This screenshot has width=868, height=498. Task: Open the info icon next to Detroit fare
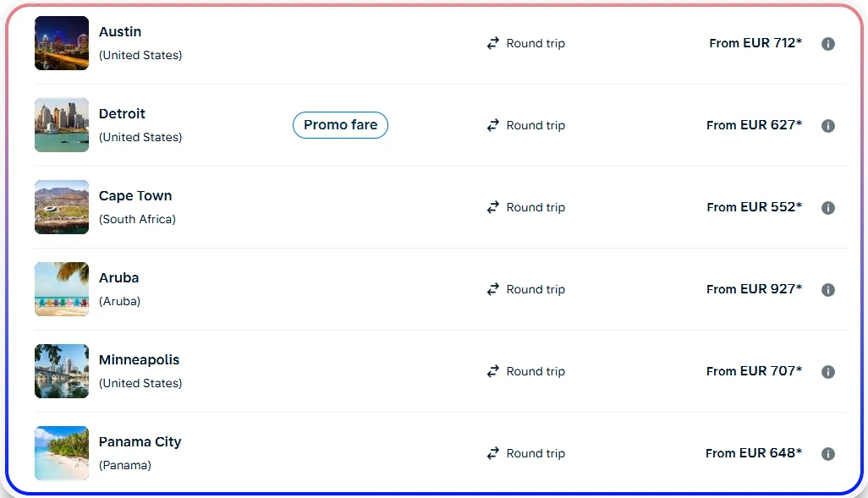click(828, 125)
